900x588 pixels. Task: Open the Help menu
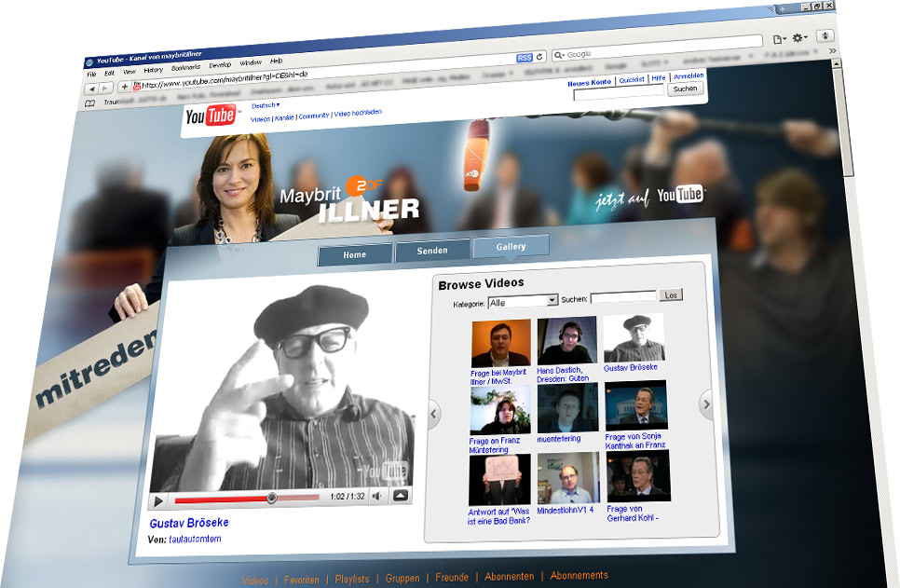[276, 61]
